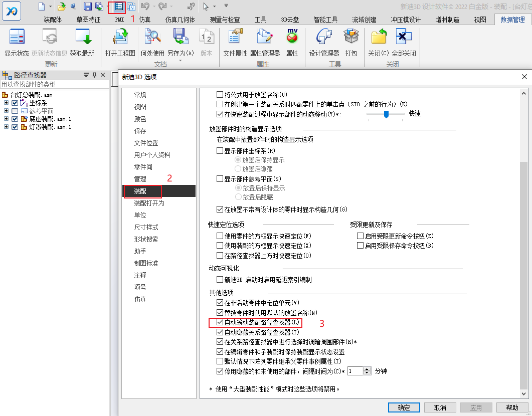Expand the 坐标系 tree node
This screenshot has height=416, width=532.
[6, 102]
